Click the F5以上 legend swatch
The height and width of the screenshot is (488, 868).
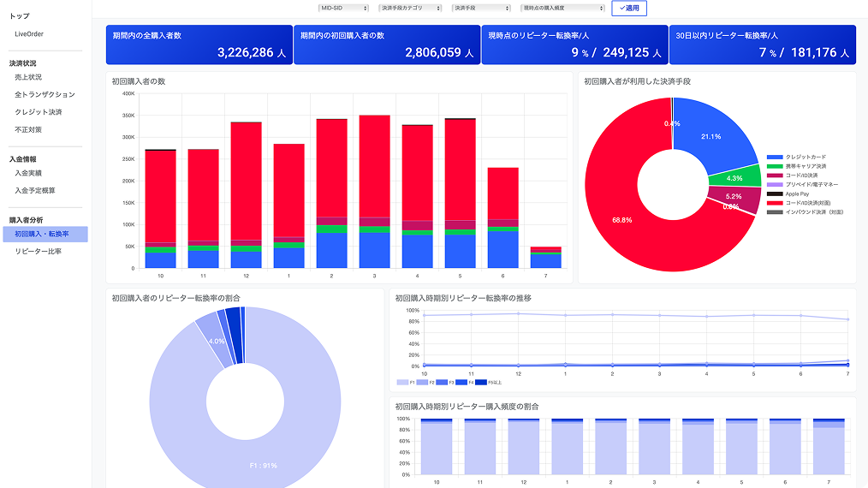click(480, 382)
